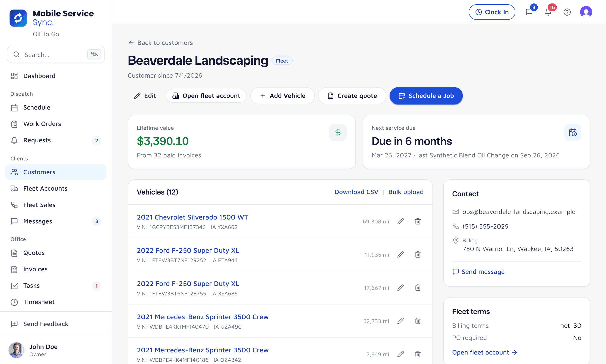Delete the Sprinter 3500 Crew with 7,849 mi
This screenshot has height=364, width=606.
pos(418,354)
